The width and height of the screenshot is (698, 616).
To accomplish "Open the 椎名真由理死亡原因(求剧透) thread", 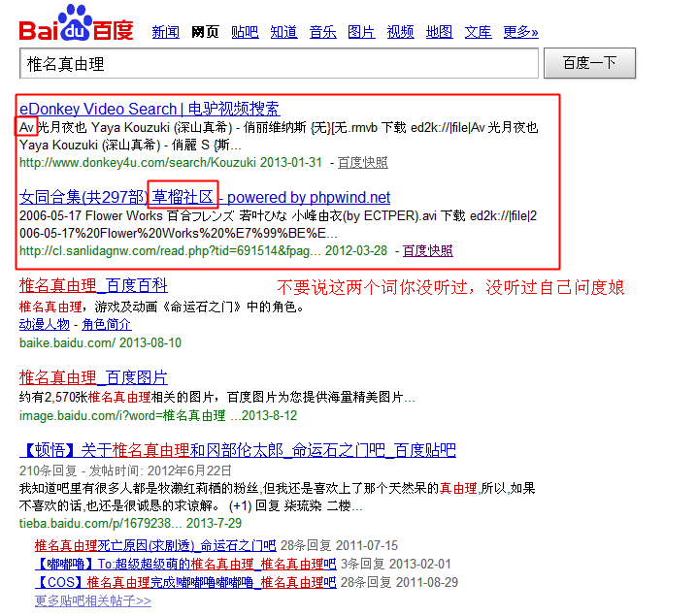I will tap(155, 545).
